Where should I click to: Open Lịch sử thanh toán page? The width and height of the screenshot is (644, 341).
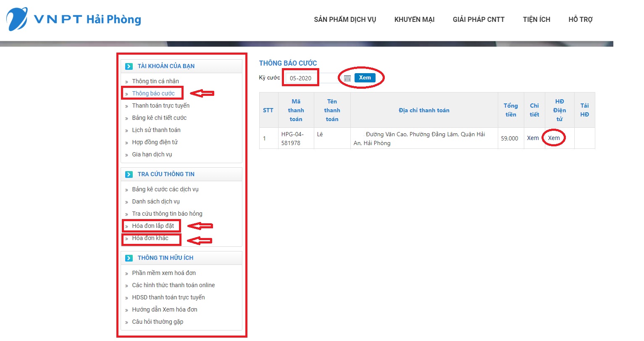(156, 130)
